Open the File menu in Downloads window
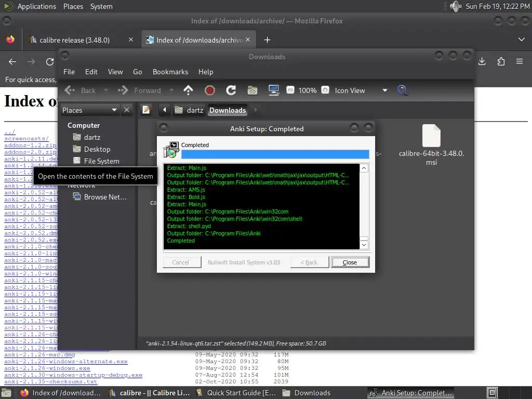The image size is (532, 399). (69, 72)
